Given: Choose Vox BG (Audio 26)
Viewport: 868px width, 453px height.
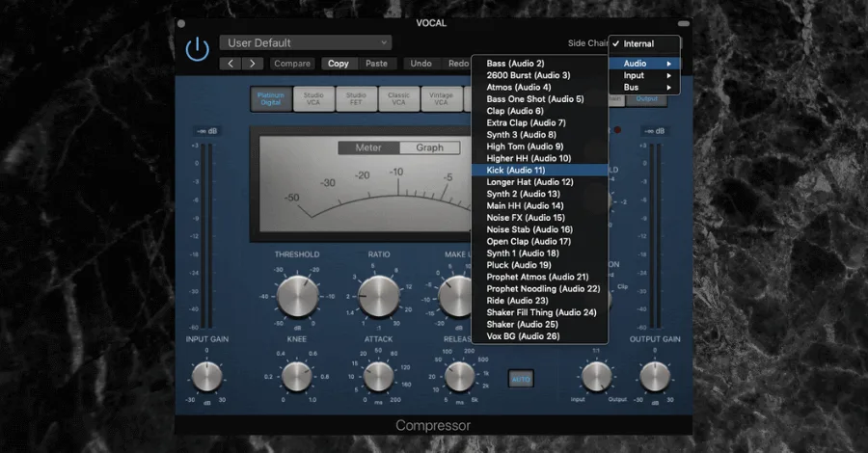Looking at the screenshot, I should [x=539, y=336].
